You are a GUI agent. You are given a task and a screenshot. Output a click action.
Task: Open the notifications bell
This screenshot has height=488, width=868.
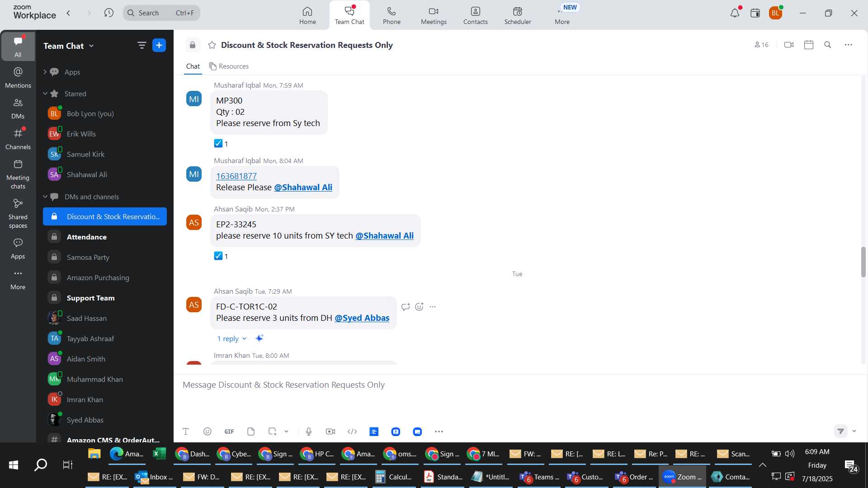click(x=735, y=13)
